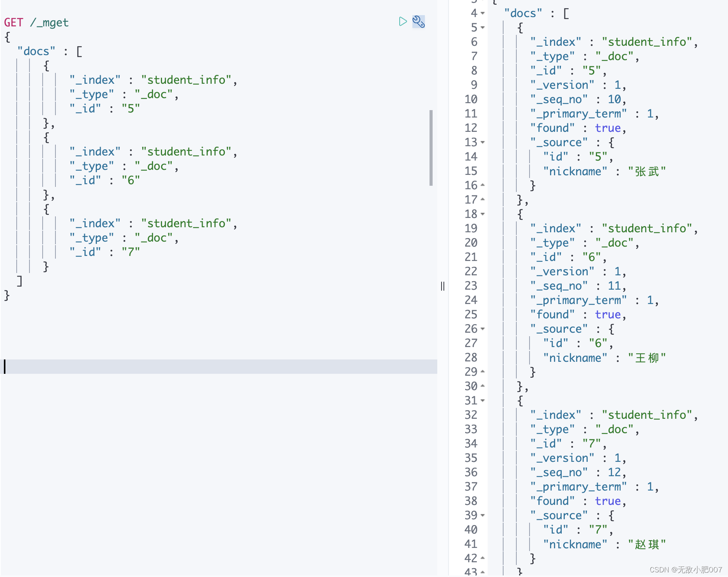The image size is (728, 577).
Task: Click "_id" : "5" on response line 8
Action: [569, 71]
